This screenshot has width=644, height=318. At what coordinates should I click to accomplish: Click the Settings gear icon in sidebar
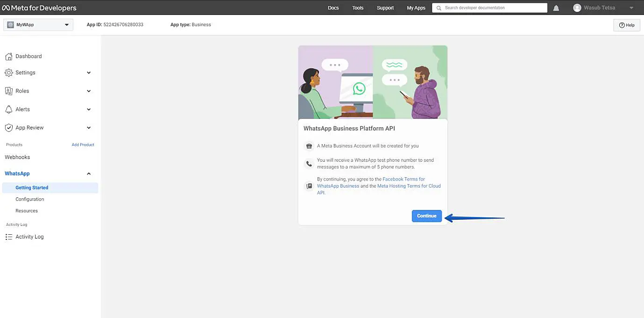point(8,73)
